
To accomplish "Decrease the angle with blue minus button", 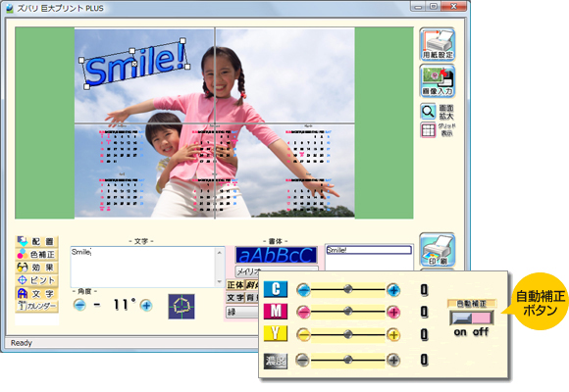I will tap(79, 305).
